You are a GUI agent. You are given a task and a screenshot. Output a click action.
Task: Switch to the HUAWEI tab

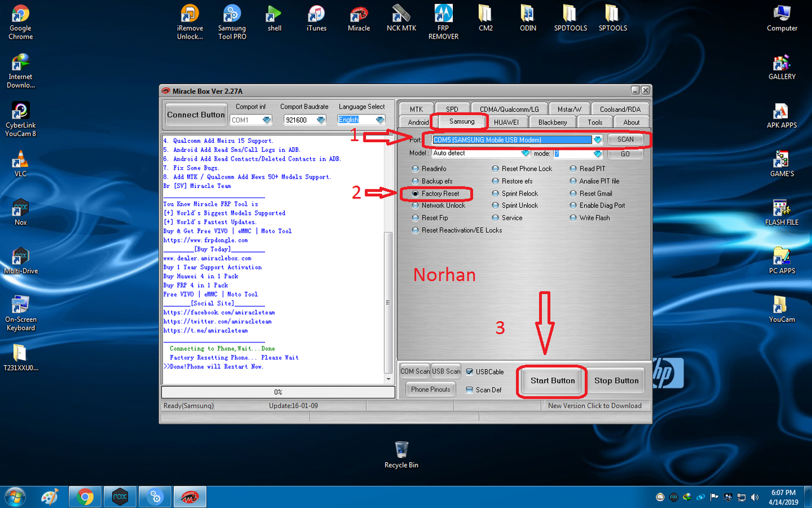(x=506, y=122)
